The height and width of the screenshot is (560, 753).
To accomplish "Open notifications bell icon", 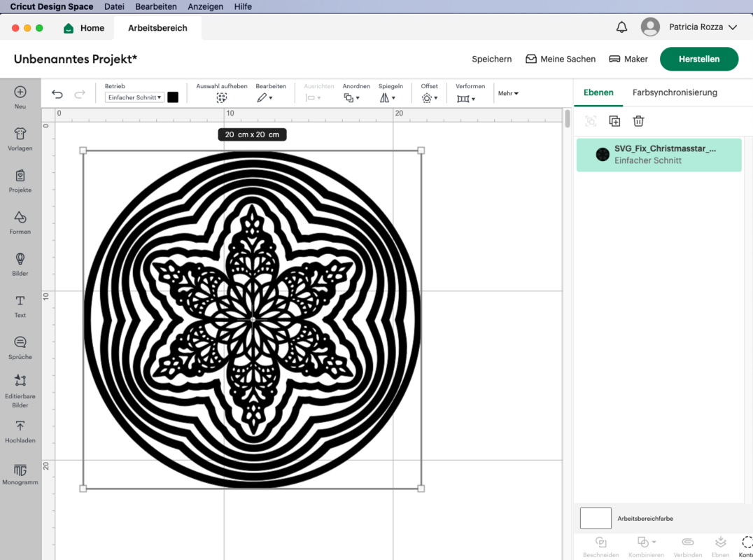I will click(x=621, y=27).
